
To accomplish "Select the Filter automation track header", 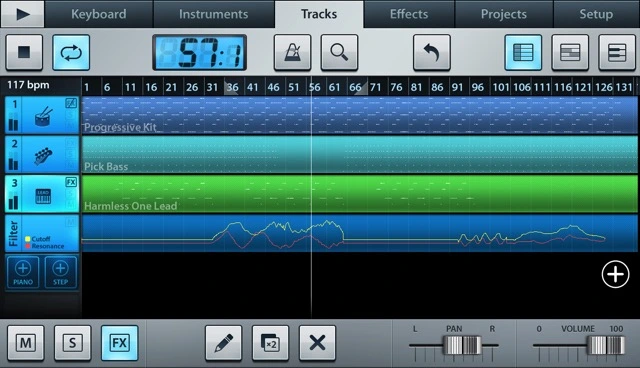I will [42, 233].
